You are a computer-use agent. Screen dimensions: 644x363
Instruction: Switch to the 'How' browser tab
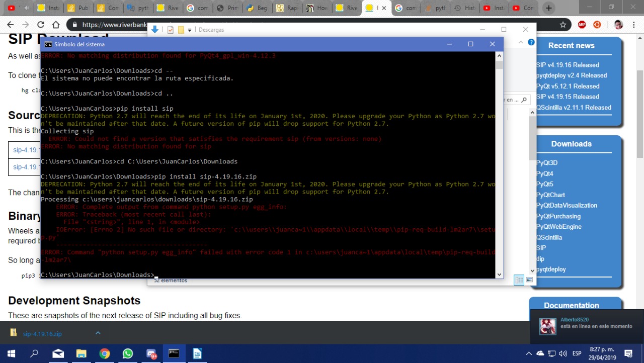click(x=317, y=8)
